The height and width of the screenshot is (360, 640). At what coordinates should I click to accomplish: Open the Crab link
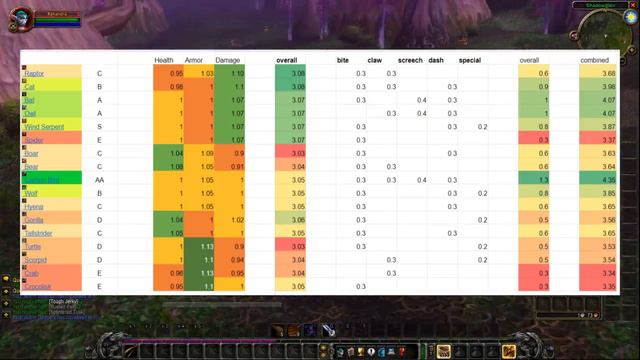[31, 273]
